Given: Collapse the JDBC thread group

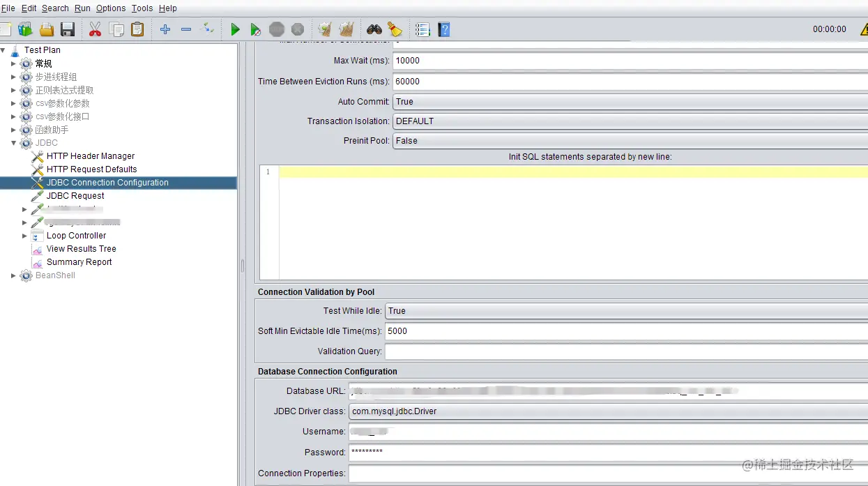Looking at the screenshot, I should [x=13, y=143].
